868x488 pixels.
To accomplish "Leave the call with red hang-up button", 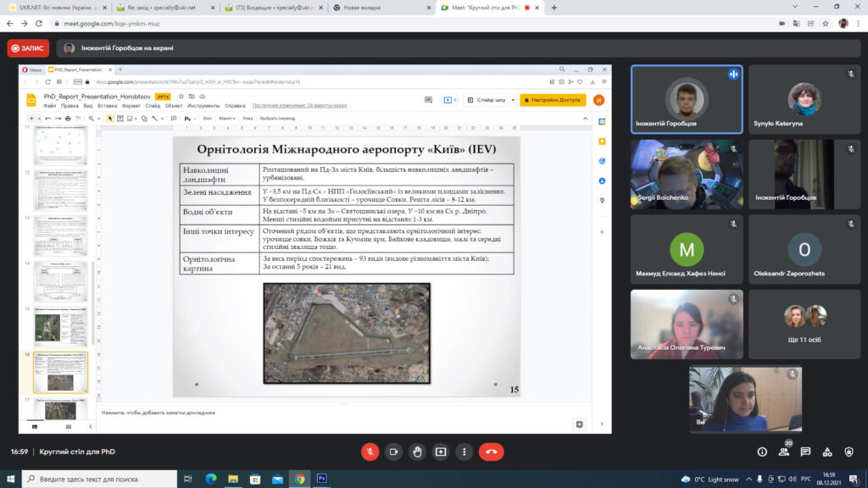I will pyautogui.click(x=491, y=452).
